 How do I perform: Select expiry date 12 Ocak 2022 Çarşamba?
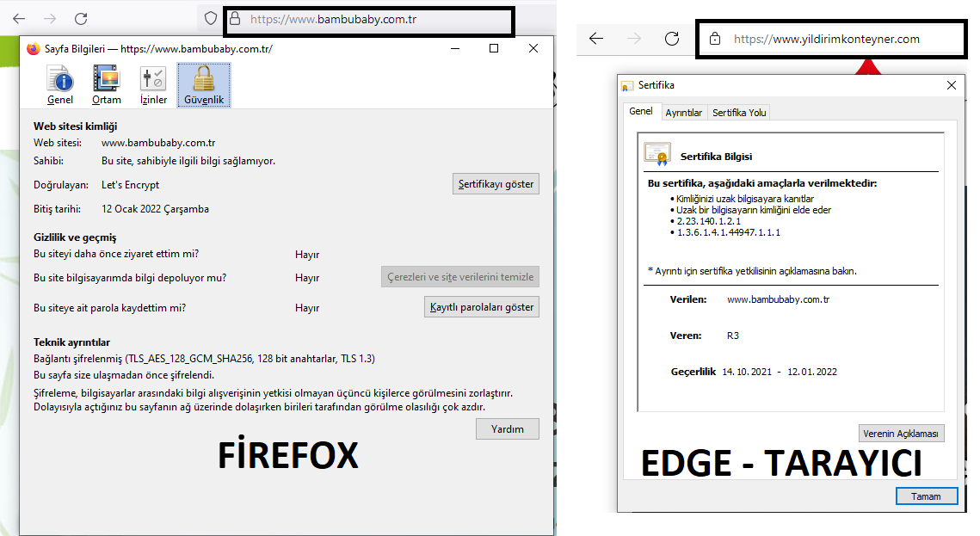pyautogui.click(x=155, y=209)
